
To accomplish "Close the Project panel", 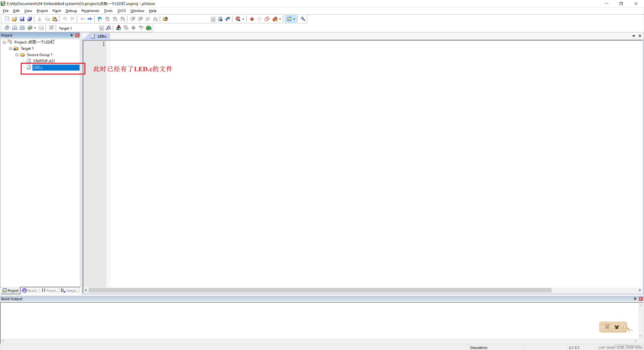I will (x=77, y=35).
